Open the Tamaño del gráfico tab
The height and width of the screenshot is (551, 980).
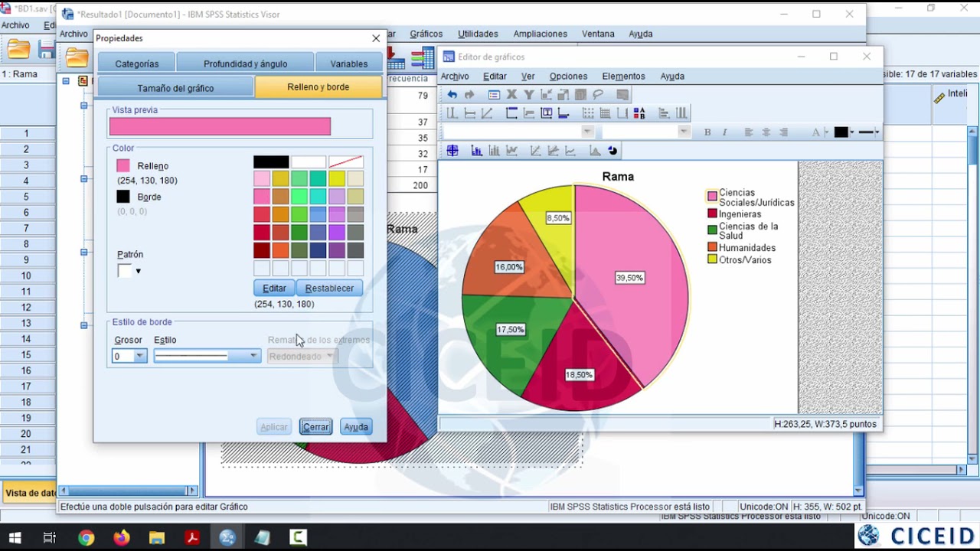point(176,88)
